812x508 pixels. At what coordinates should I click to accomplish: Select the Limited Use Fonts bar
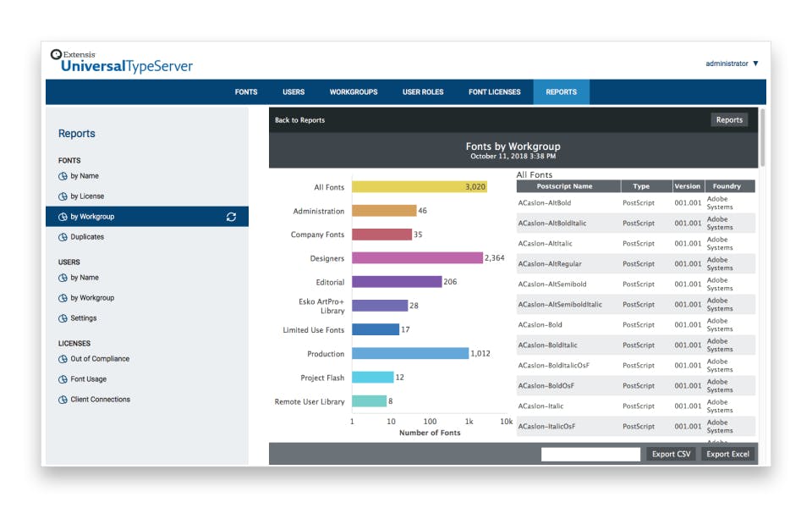point(376,329)
